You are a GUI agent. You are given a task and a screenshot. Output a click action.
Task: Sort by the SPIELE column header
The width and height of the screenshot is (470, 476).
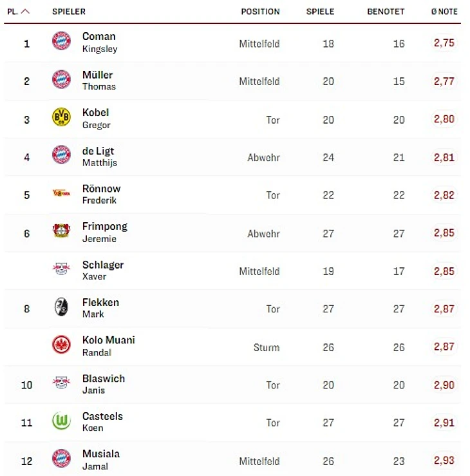point(320,12)
